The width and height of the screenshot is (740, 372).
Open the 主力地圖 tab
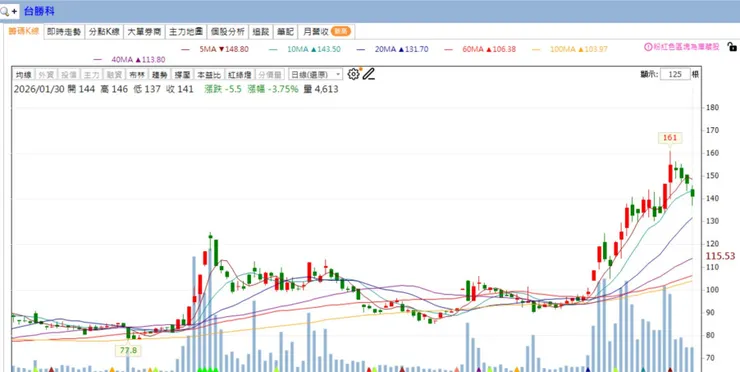(x=186, y=32)
